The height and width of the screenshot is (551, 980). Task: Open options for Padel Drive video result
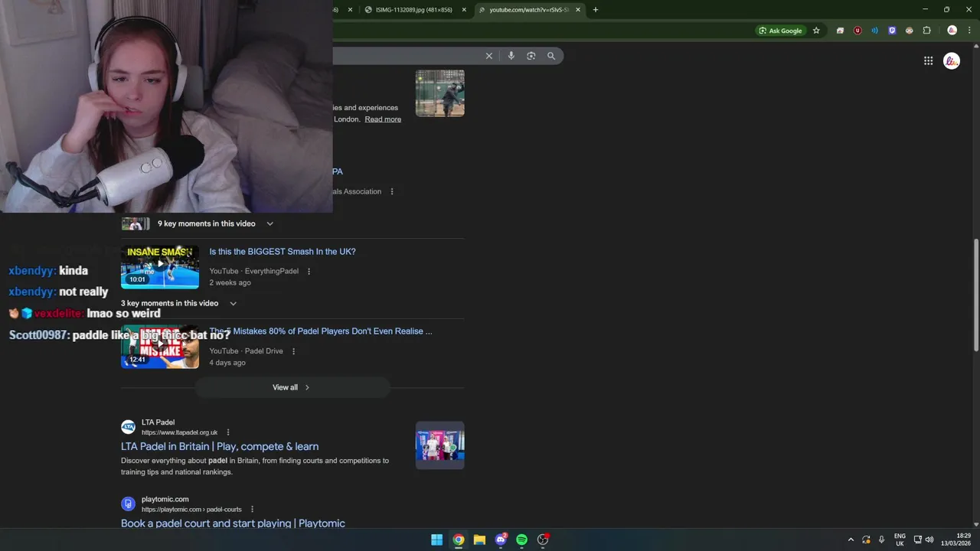[293, 351]
